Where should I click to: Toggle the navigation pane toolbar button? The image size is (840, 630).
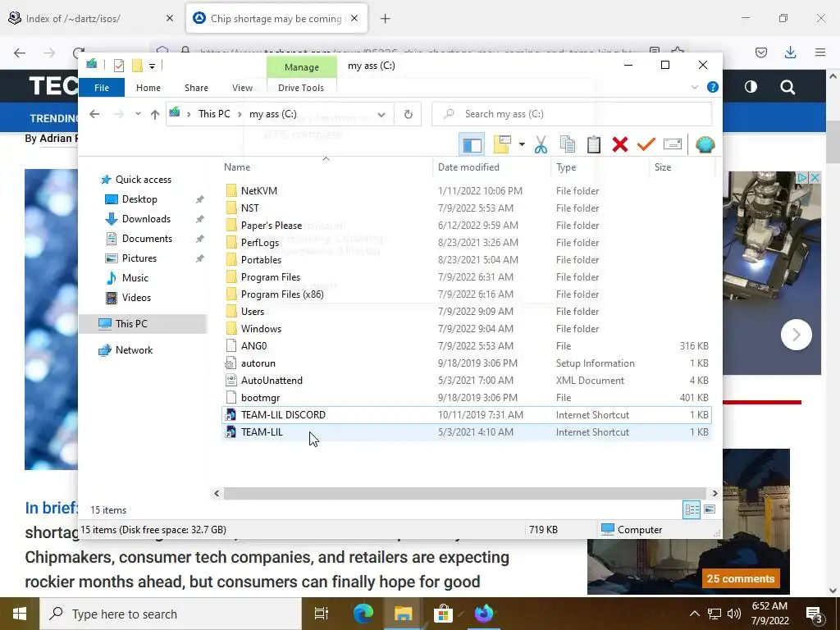tap(472, 144)
